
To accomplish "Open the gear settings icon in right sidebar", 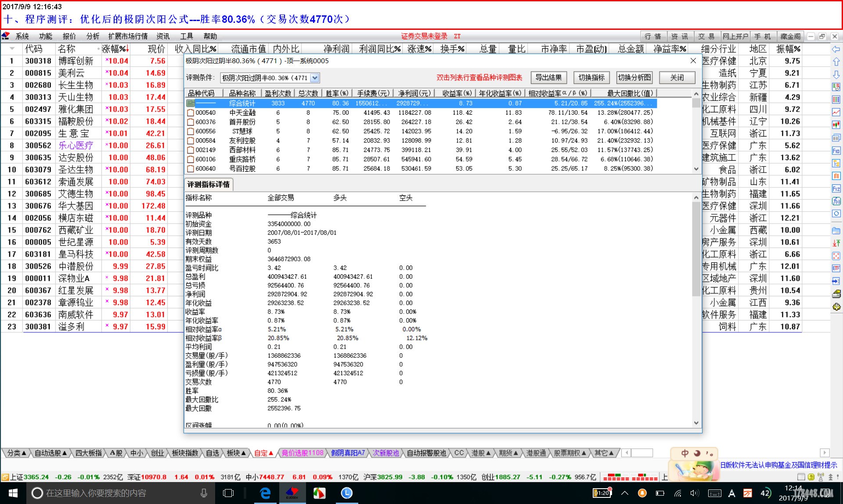I will [836, 306].
